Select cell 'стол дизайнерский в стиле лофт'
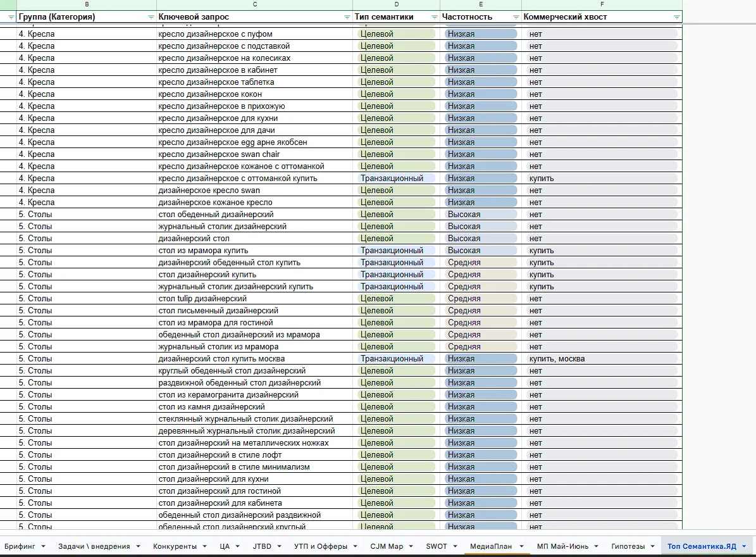Image resolution: width=756 pixels, height=557 pixels. tap(254, 455)
